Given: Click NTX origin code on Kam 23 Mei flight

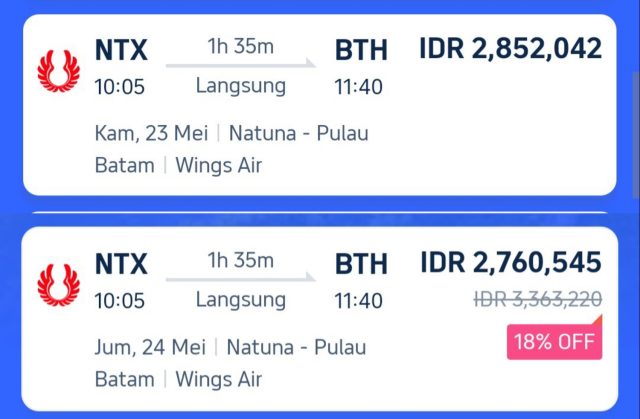Looking at the screenshot, I should tap(121, 50).
